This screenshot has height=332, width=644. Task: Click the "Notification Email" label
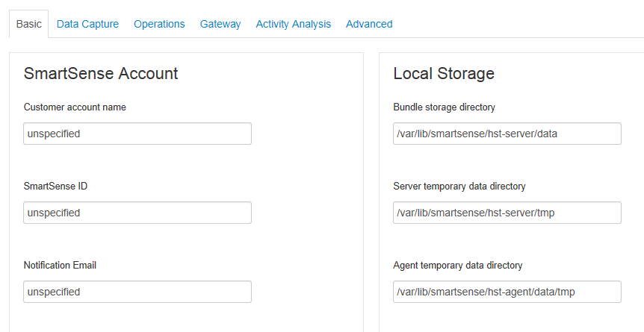60,265
